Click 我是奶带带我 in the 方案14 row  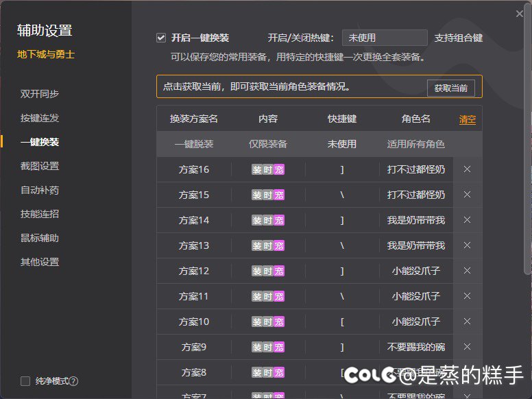click(416, 220)
